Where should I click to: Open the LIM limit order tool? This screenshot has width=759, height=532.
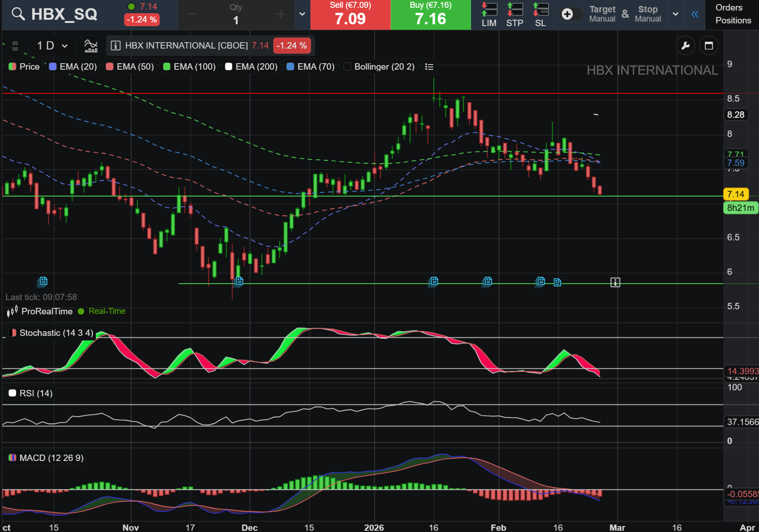489,15
